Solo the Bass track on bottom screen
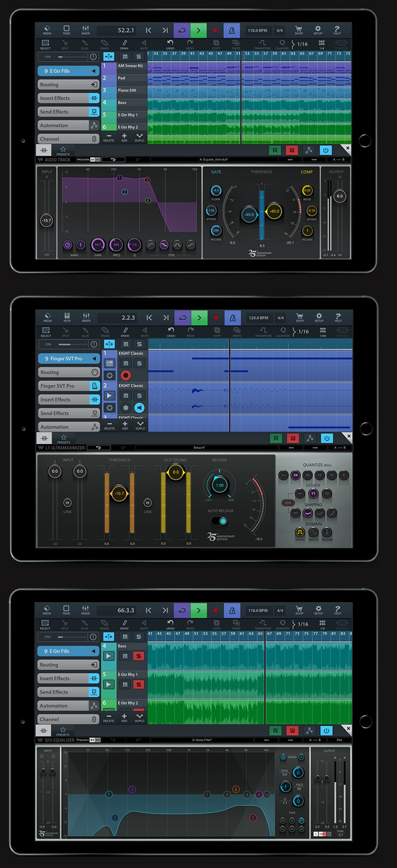This screenshot has width=397, height=868. (x=139, y=655)
